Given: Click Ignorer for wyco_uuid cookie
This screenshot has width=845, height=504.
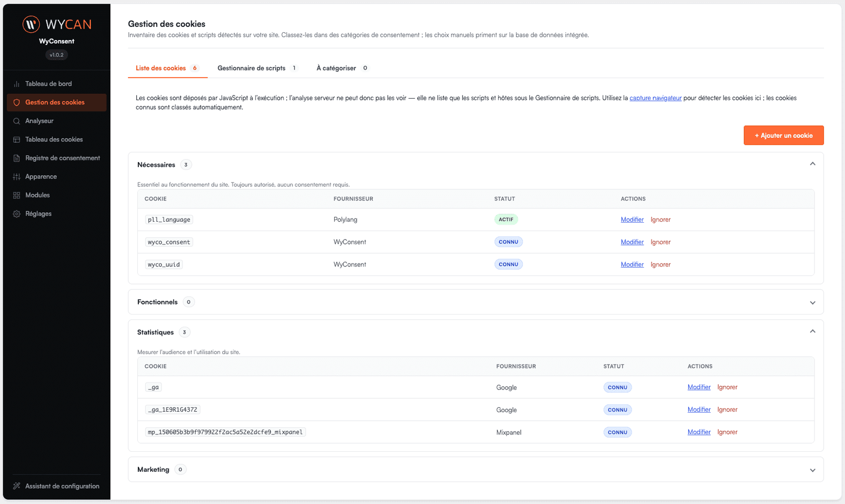Looking at the screenshot, I should coord(661,264).
